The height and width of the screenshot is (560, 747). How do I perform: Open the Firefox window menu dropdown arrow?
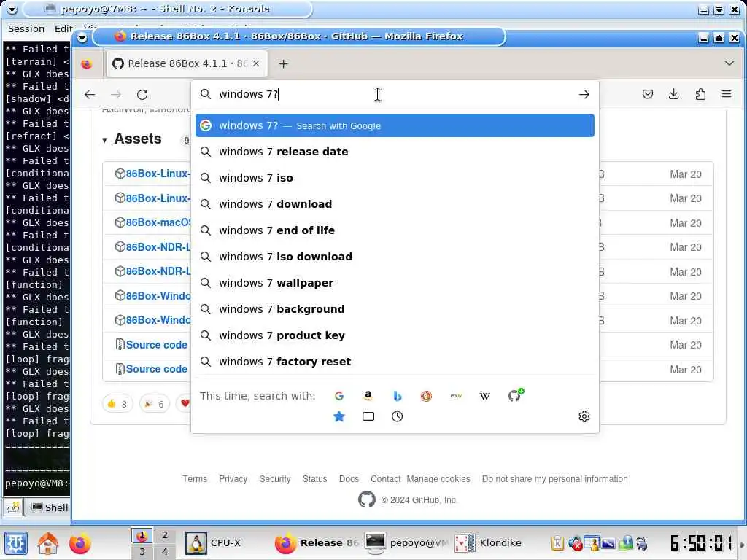pos(82,37)
